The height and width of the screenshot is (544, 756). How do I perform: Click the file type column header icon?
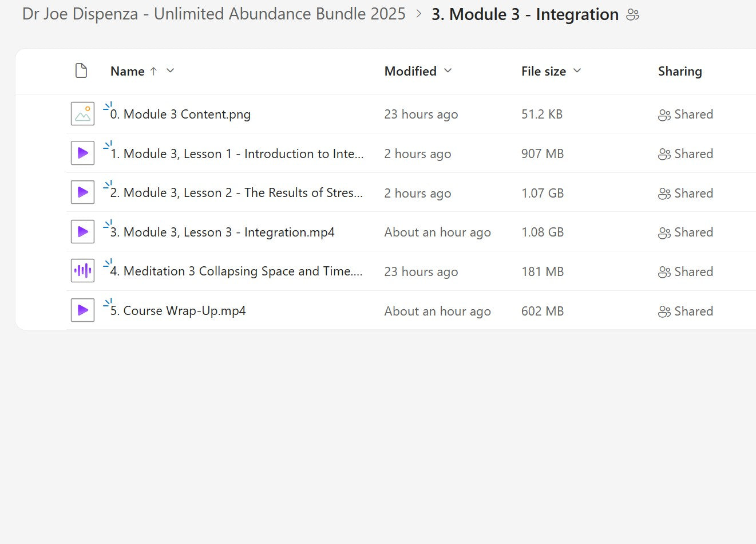coord(81,70)
